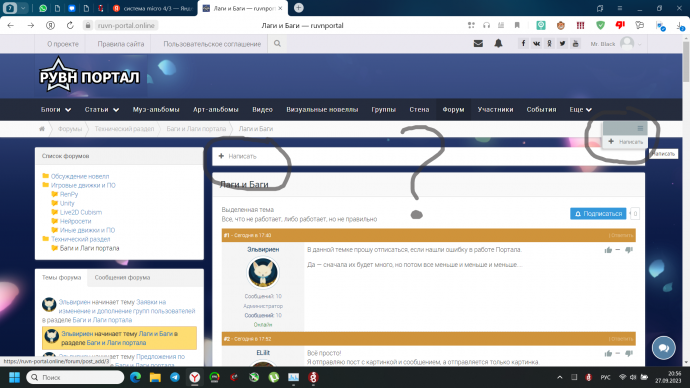Click the site search magnifier icon

(x=277, y=44)
